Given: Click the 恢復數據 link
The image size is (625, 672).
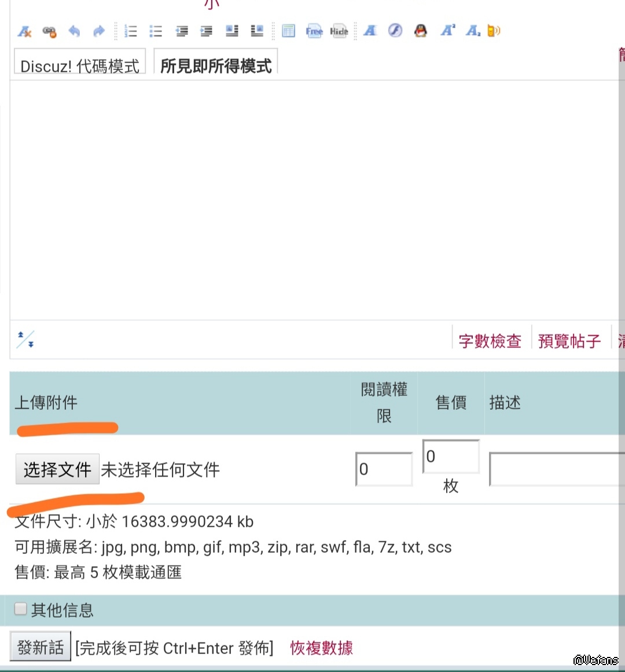Looking at the screenshot, I should (322, 648).
